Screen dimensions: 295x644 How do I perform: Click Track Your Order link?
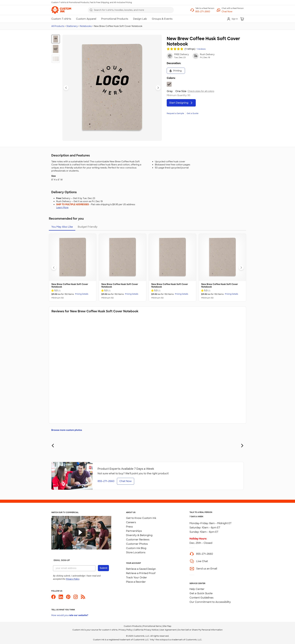click(x=136, y=577)
